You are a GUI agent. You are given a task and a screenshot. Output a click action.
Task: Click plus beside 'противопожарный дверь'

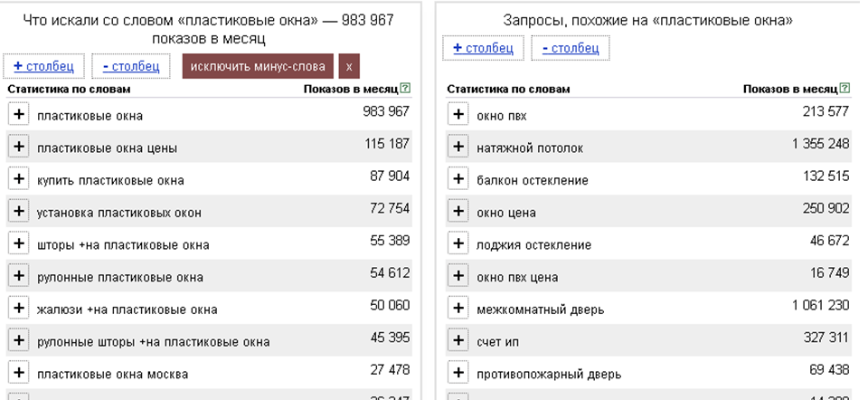click(458, 372)
